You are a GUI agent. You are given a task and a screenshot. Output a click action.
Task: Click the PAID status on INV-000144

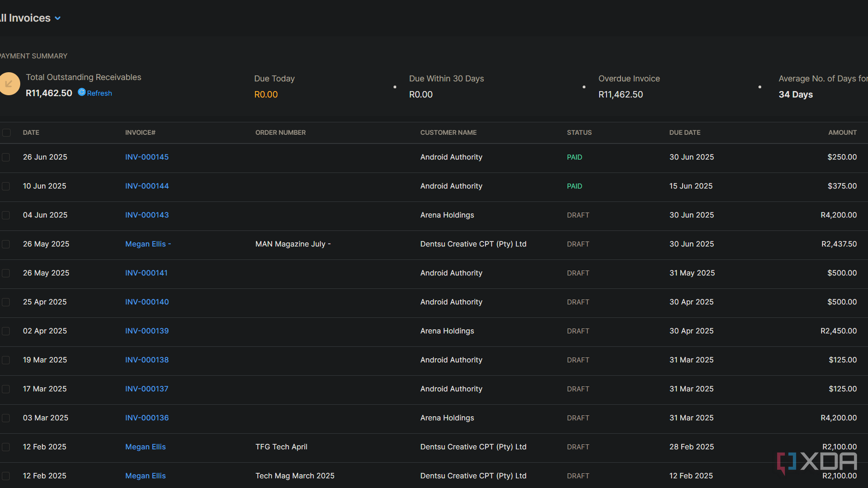coord(574,186)
